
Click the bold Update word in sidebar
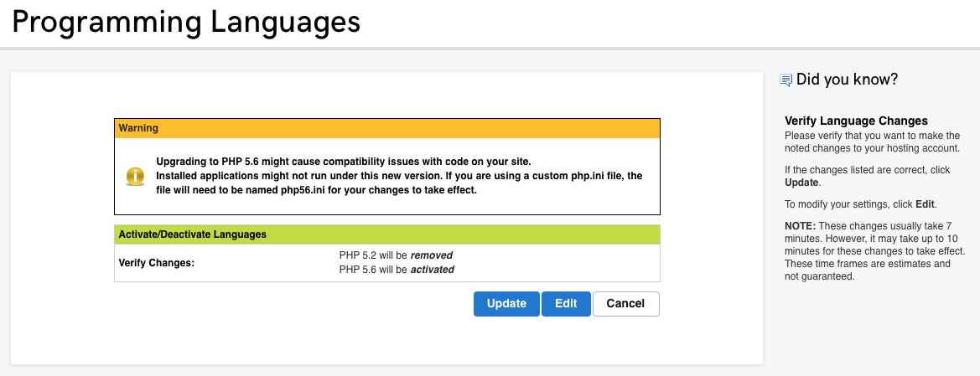[801, 182]
